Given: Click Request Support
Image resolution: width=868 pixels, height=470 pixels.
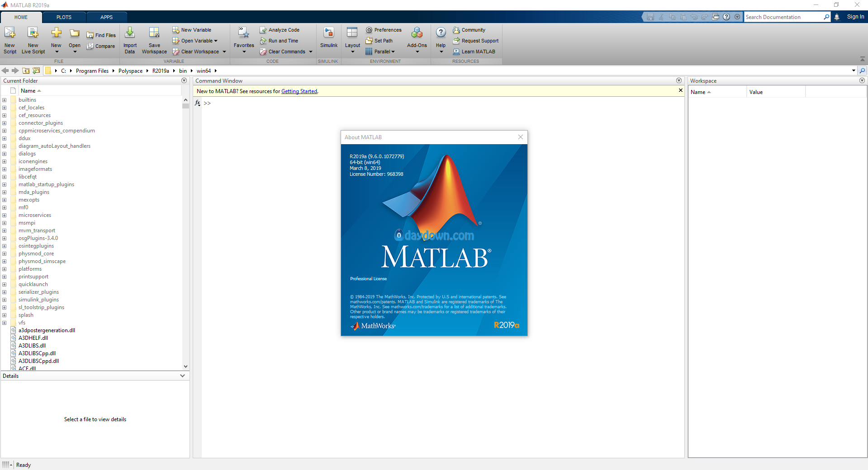Looking at the screenshot, I should pos(476,41).
